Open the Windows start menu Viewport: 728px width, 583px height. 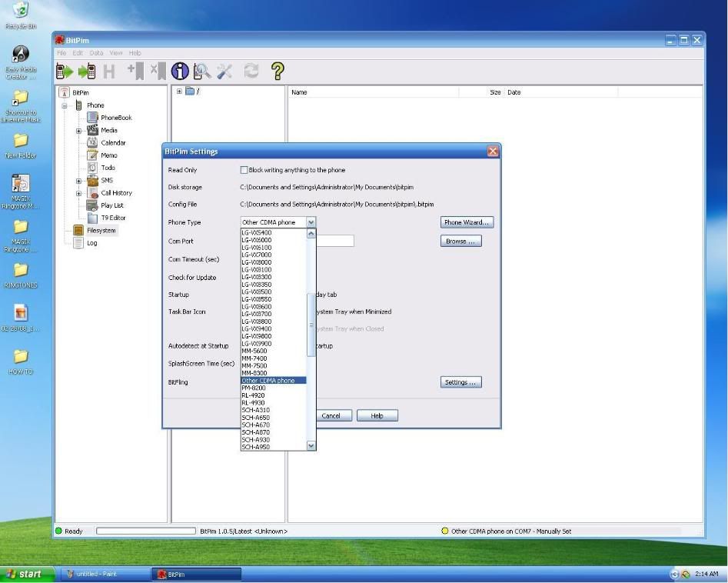pos(27,575)
